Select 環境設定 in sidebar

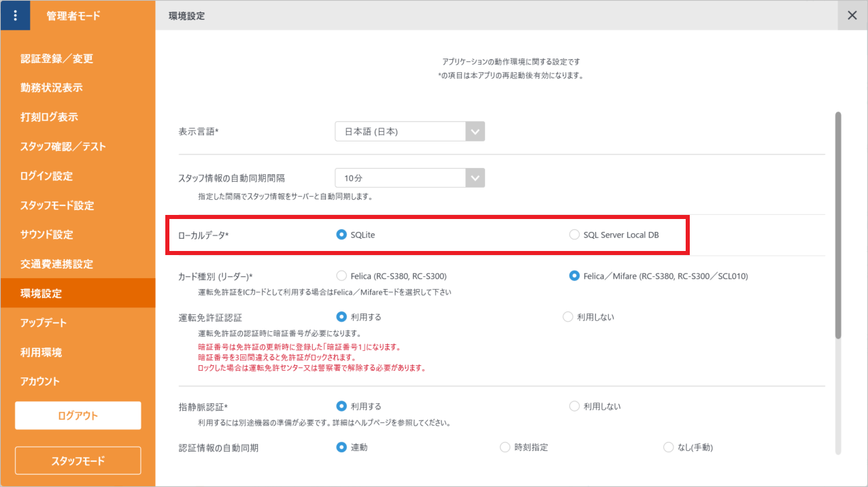coord(78,293)
